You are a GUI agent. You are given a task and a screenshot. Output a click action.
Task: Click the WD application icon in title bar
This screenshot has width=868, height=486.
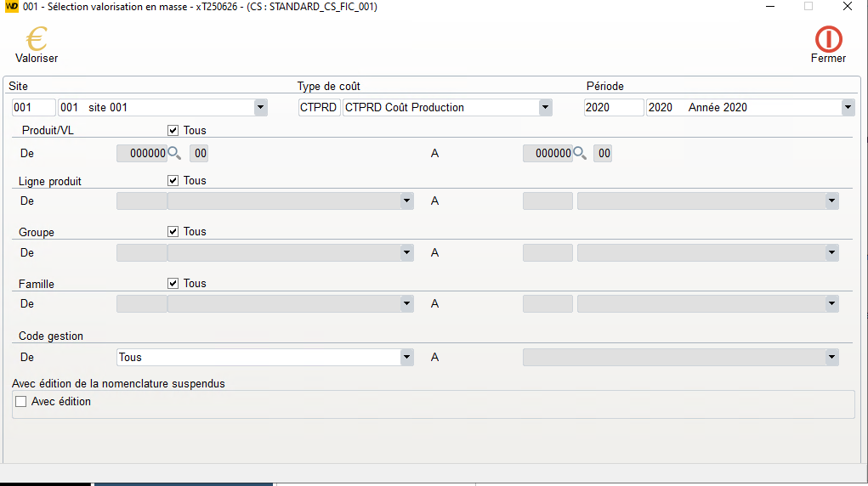tap(12, 7)
